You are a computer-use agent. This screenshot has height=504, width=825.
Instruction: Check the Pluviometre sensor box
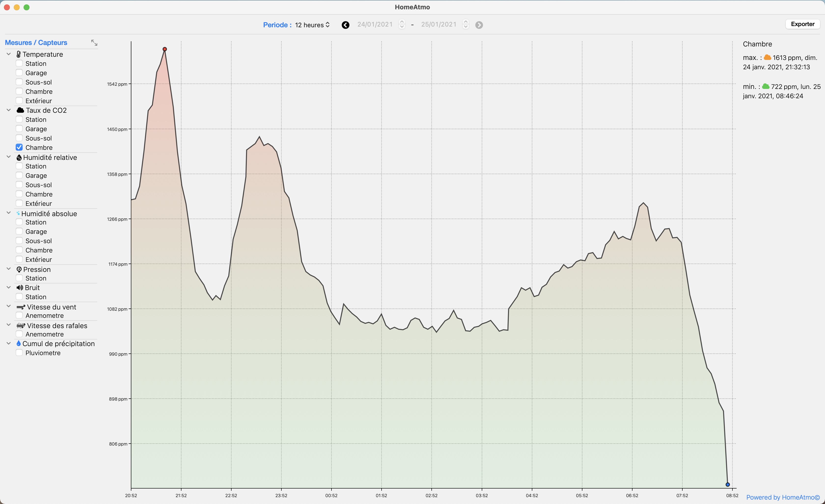point(19,353)
